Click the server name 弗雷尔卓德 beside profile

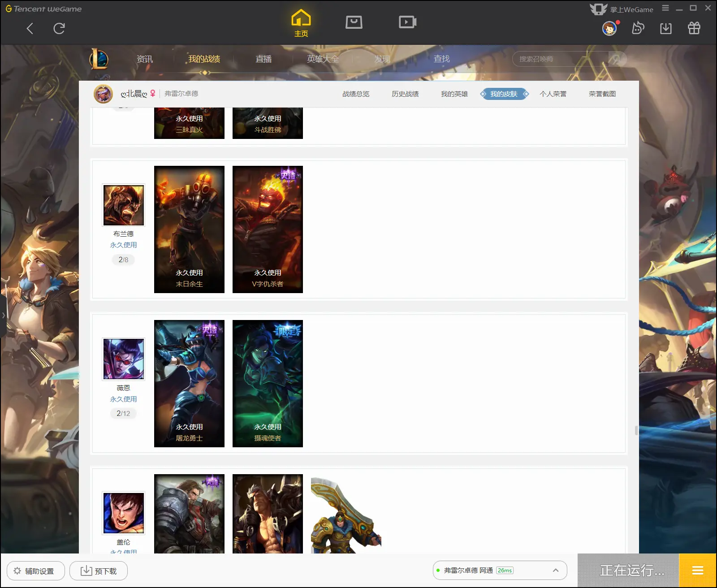click(x=181, y=93)
